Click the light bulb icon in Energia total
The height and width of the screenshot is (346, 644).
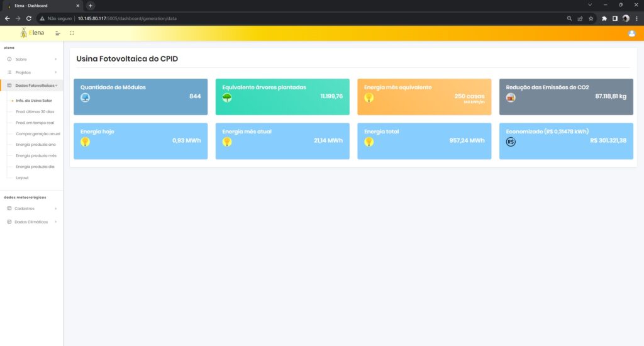(x=369, y=142)
